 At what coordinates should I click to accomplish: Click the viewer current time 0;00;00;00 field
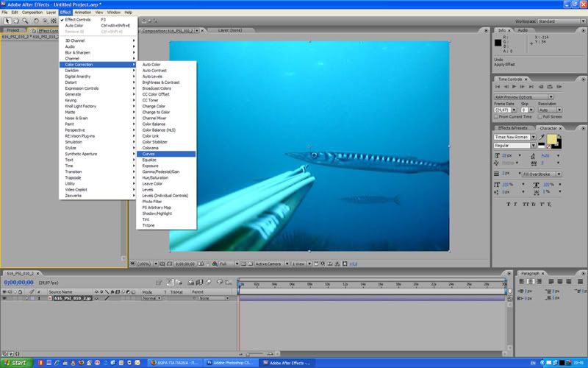(x=185, y=264)
